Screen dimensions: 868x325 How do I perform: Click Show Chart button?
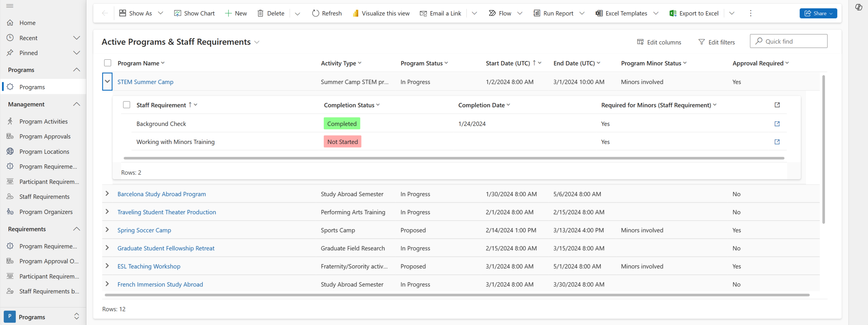pyautogui.click(x=194, y=13)
